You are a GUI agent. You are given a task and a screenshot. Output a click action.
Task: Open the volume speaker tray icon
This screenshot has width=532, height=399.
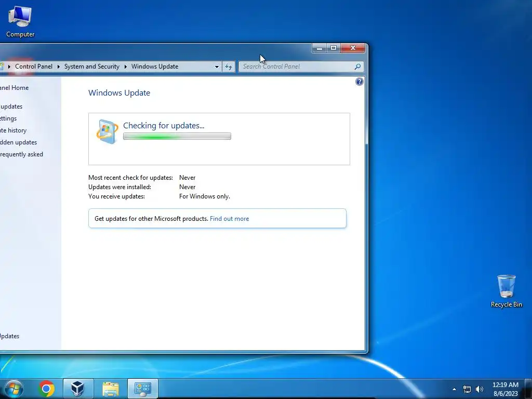(x=480, y=389)
